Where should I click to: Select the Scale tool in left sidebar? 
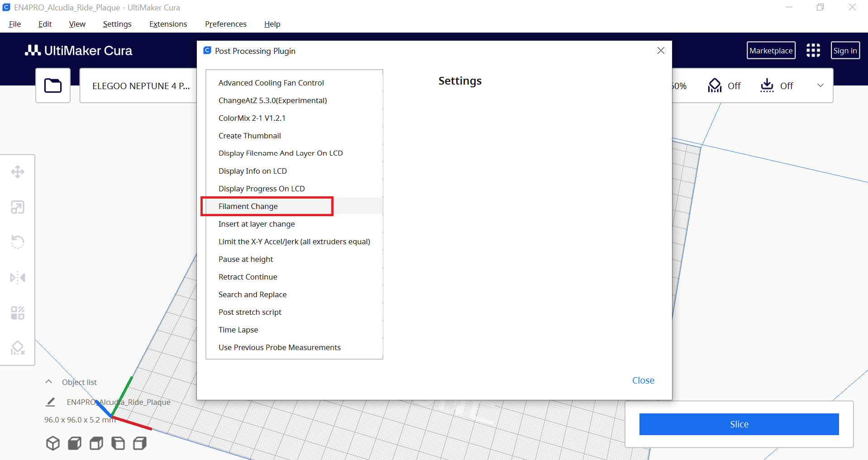(18, 207)
